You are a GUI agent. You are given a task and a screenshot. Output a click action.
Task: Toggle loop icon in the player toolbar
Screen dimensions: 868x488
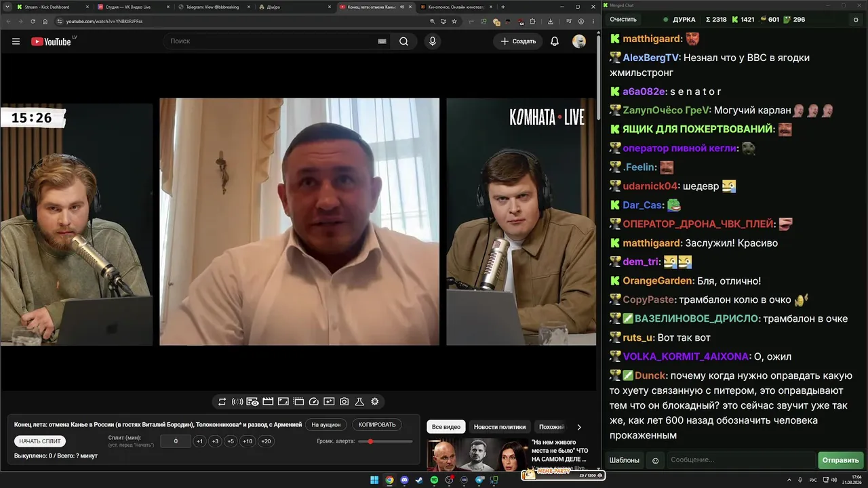(222, 402)
